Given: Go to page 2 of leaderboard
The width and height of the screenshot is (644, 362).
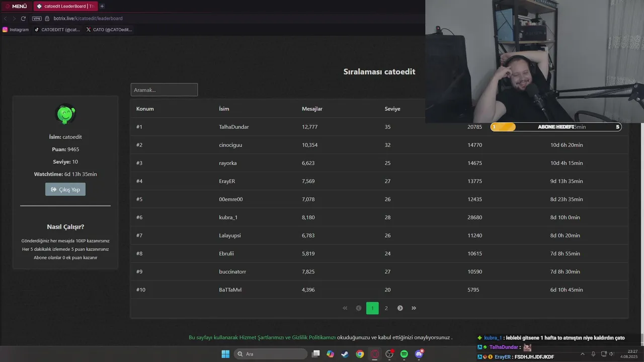Looking at the screenshot, I should [386, 308].
